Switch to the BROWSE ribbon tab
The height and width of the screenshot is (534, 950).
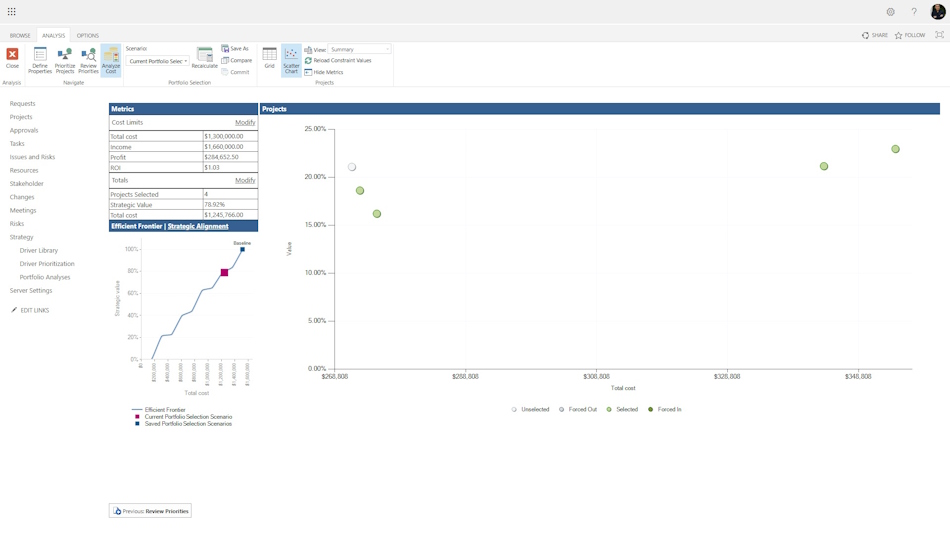[20, 35]
